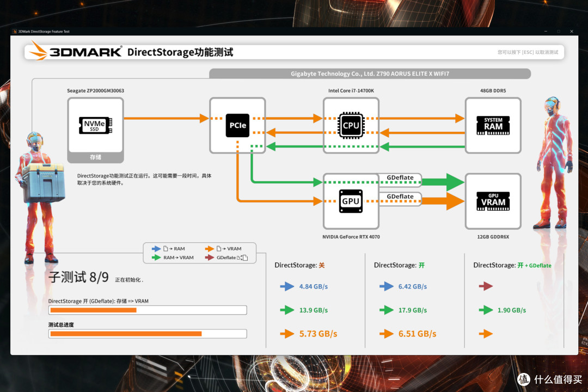Click the GPU VRAM module icon
The width and height of the screenshot is (588, 392).
[x=493, y=201]
